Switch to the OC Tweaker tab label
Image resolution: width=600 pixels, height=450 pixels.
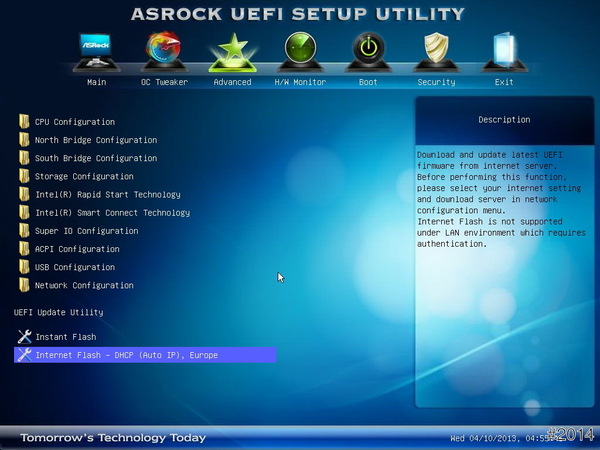[164, 82]
